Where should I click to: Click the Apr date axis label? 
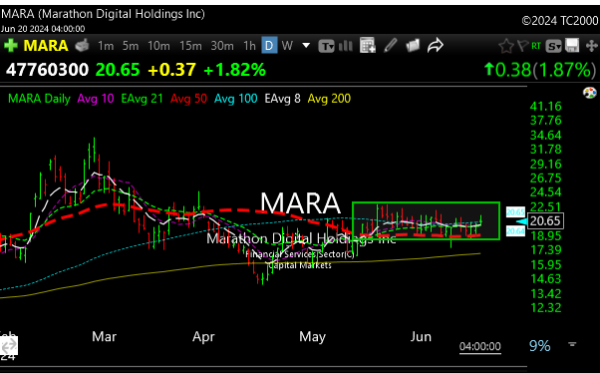[204, 337]
